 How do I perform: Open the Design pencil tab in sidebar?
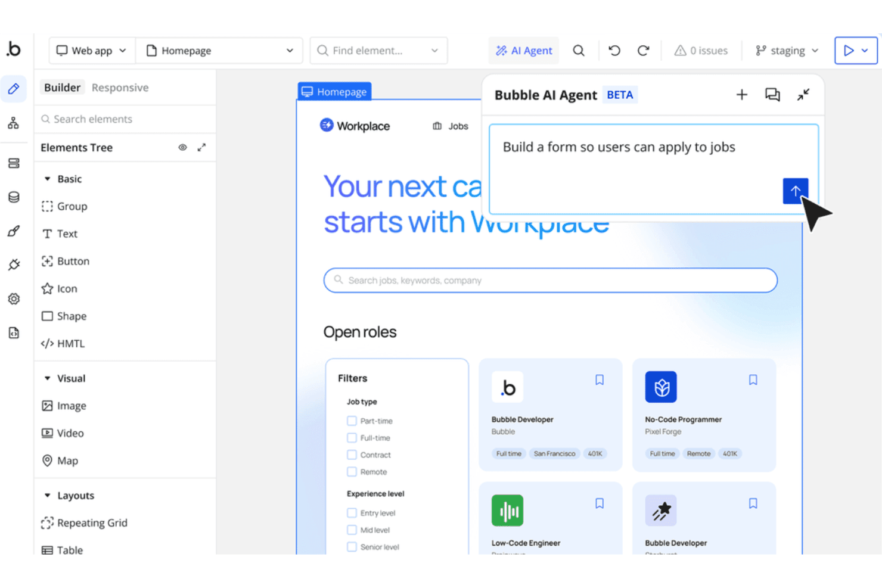point(14,89)
